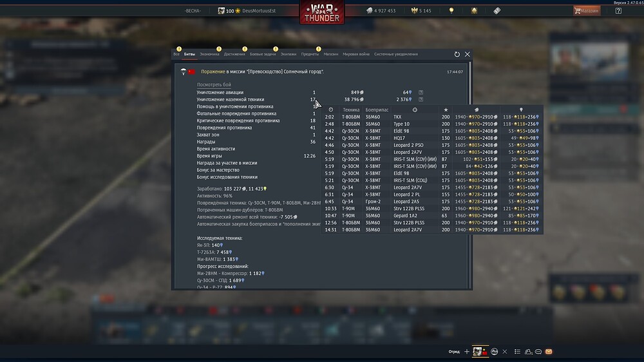This screenshot has height=362, width=644.
Task: Open the Достижения tab
Action: pos(234,54)
